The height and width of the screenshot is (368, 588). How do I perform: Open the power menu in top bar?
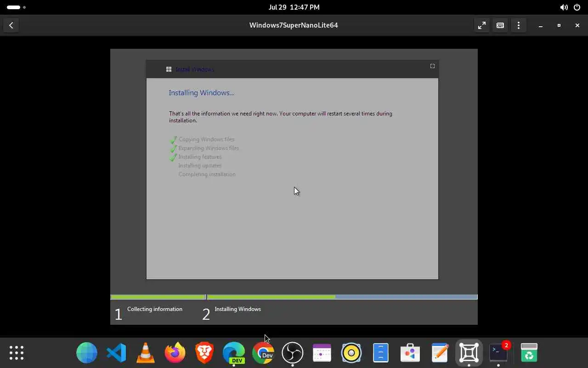click(x=577, y=7)
